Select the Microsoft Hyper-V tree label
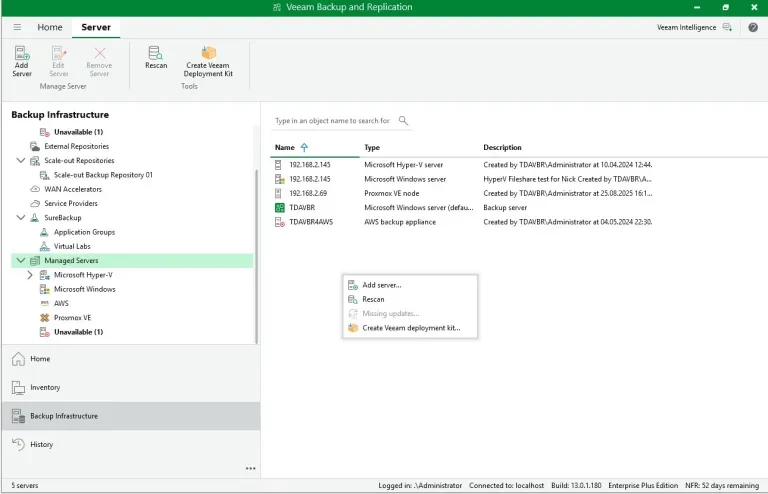Screen dimensions: 768x494 pos(83,275)
